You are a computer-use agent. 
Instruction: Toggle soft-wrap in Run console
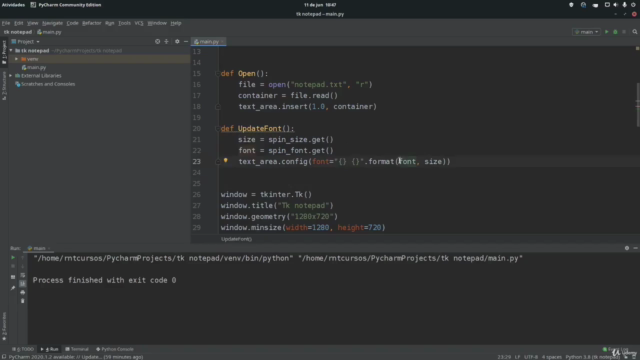(x=22, y=275)
